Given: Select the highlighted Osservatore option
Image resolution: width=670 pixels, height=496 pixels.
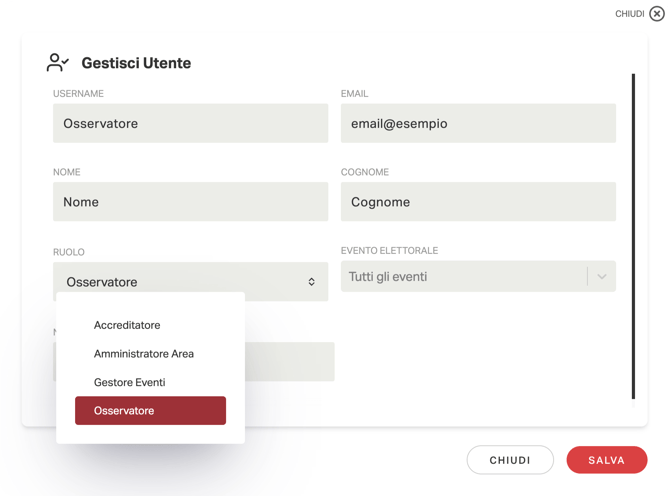Looking at the screenshot, I should tap(150, 411).
